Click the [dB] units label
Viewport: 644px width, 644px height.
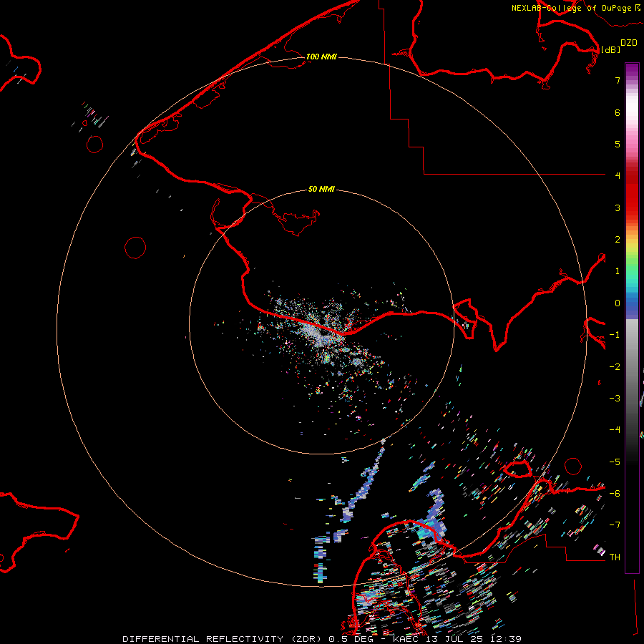click(610, 49)
